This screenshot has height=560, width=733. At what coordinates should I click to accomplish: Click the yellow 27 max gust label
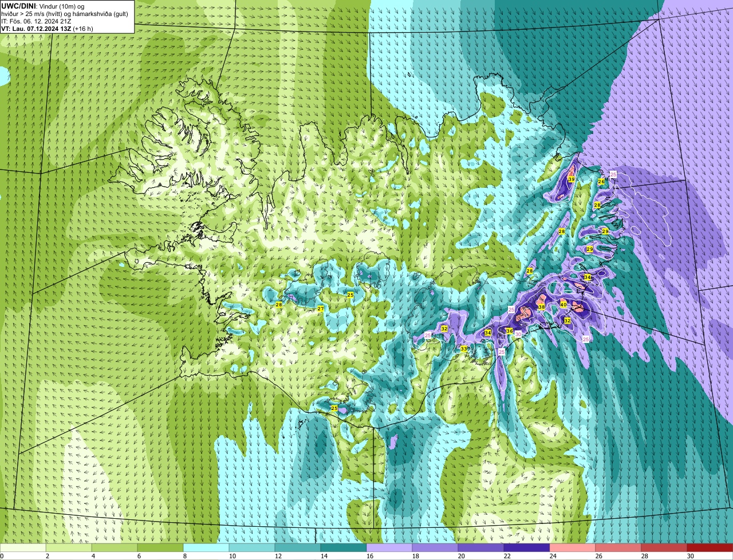click(x=321, y=309)
